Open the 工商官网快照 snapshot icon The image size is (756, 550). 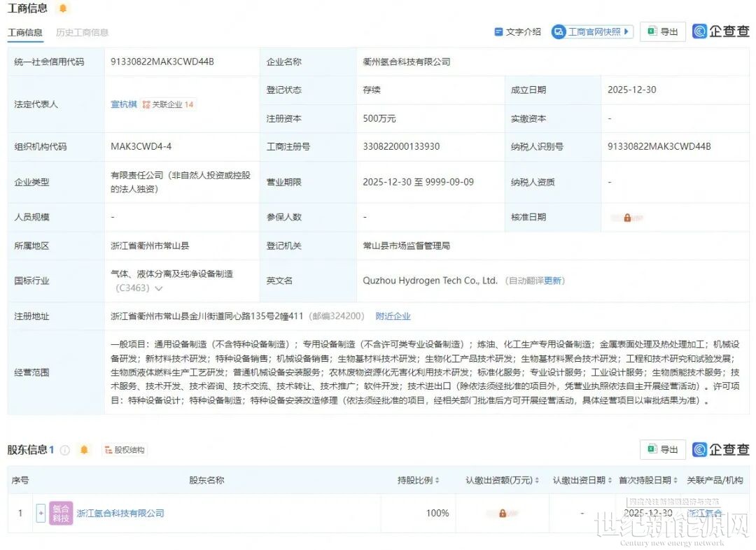point(559,32)
